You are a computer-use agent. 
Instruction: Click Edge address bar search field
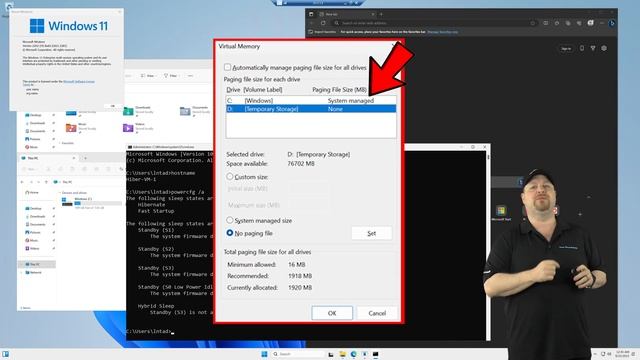coord(435,23)
